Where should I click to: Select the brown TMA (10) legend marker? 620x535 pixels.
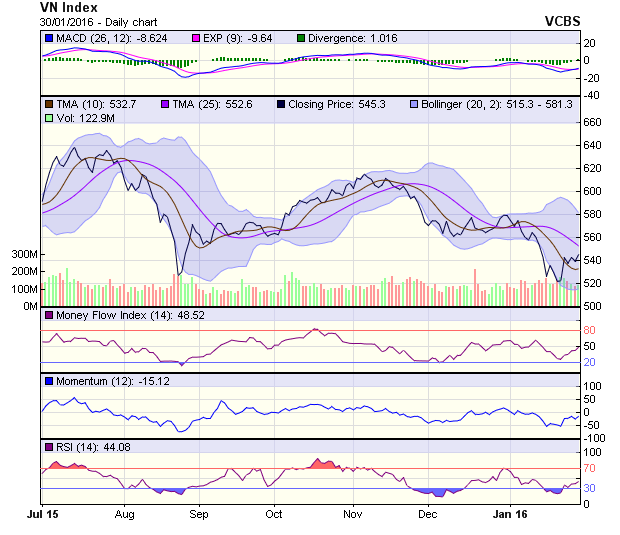48,104
